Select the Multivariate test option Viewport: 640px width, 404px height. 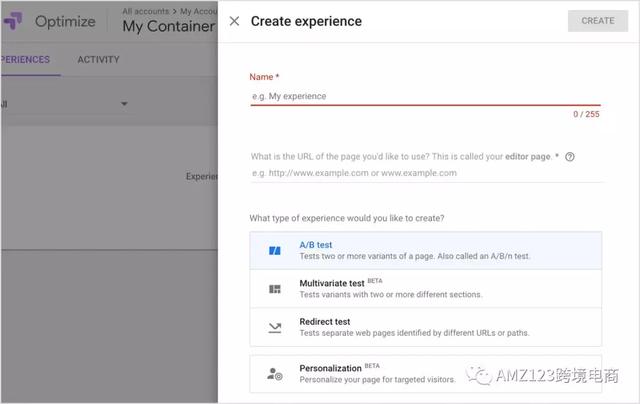coord(425,289)
